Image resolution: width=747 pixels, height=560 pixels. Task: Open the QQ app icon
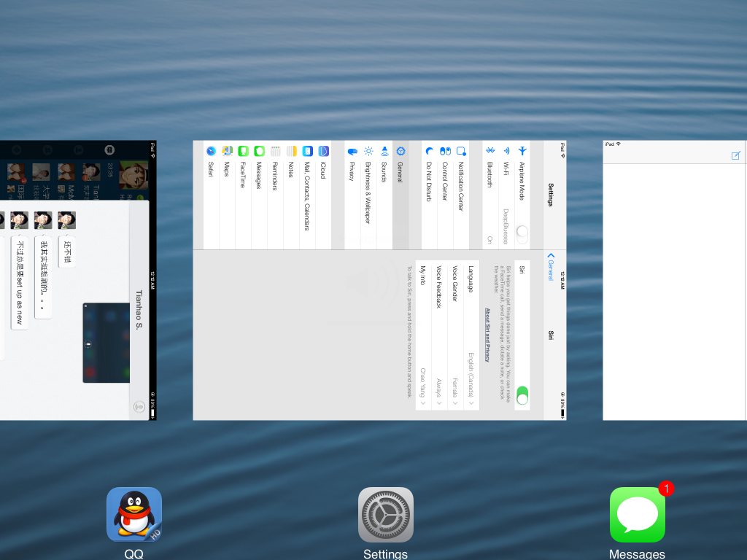pyautogui.click(x=133, y=514)
